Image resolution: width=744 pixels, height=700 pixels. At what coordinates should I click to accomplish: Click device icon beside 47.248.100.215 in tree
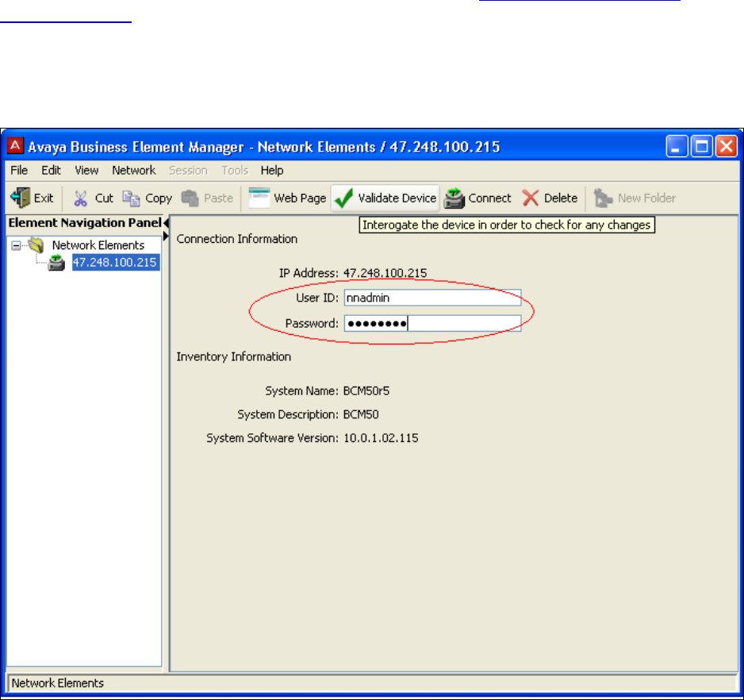(x=56, y=263)
